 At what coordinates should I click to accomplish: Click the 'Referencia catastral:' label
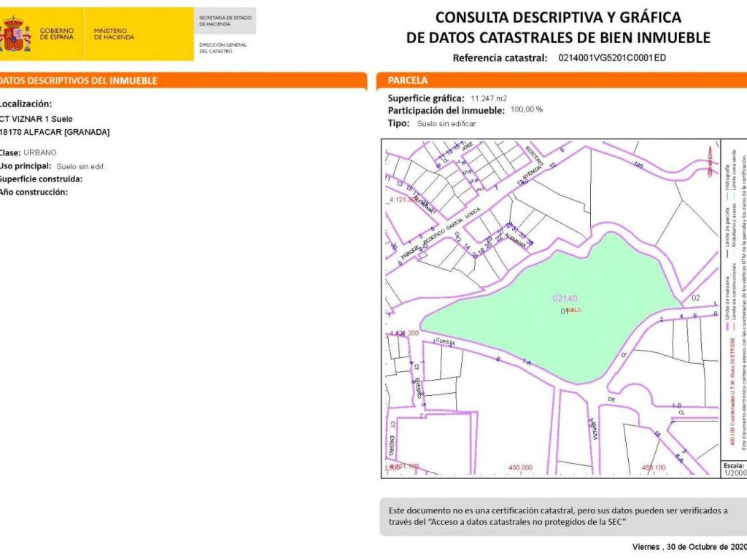500,58
